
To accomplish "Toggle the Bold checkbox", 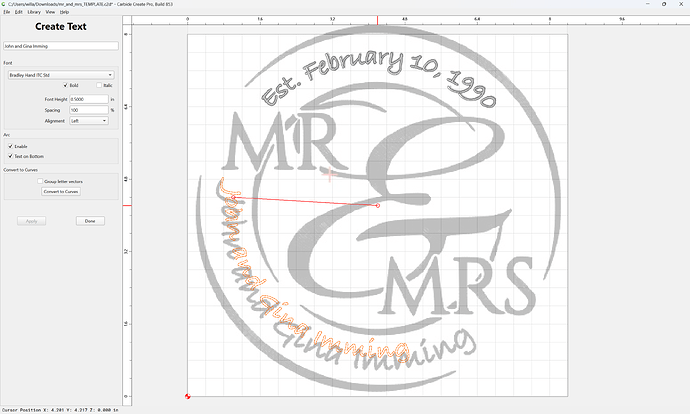I will [66, 85].
